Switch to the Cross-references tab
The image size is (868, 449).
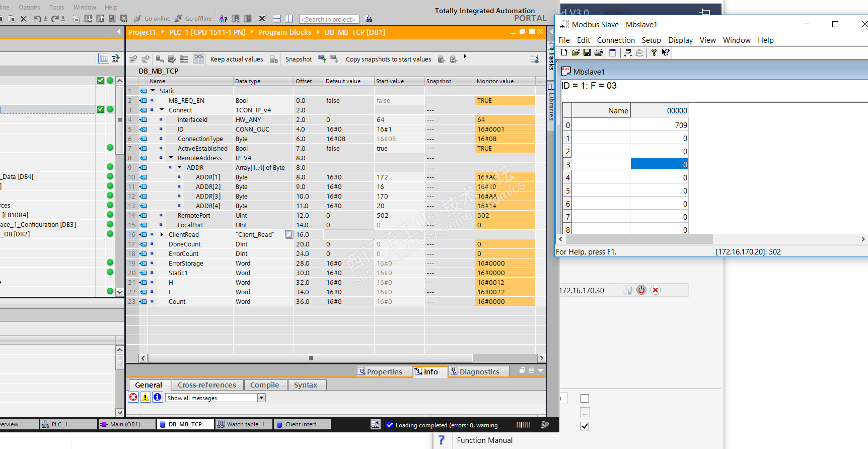coord(207,385)
